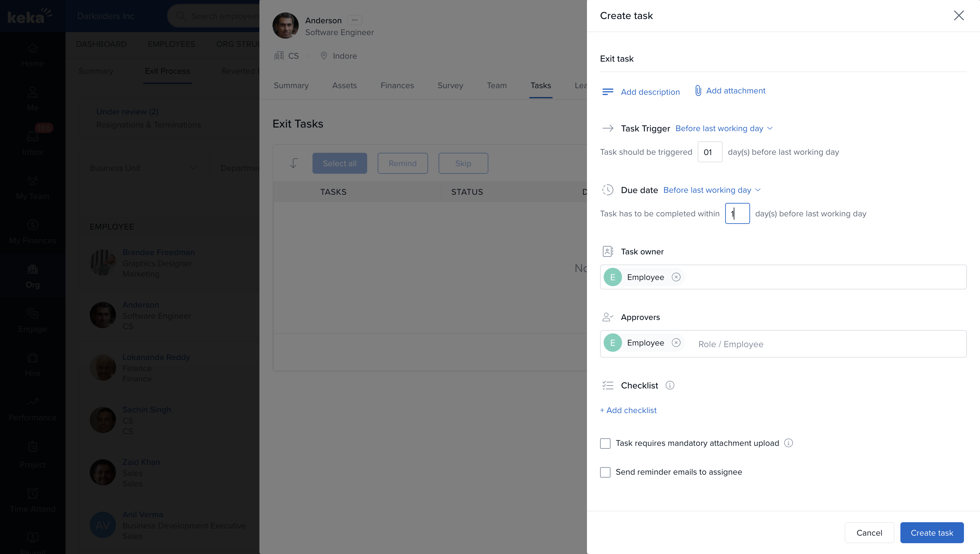980x554 pixels.
Task: Click the sort arrow icon in Exit Tasks
Action: click(293, 163)
